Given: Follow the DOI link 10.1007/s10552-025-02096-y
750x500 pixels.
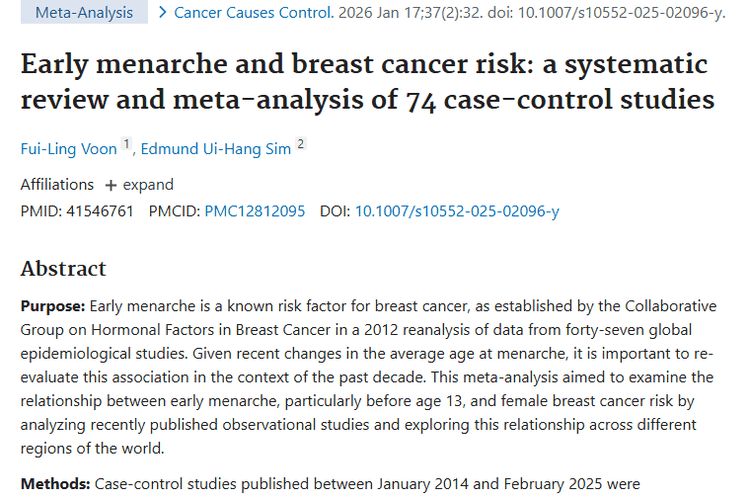Looking at the screenshot, I should click(x=457, y=211).
